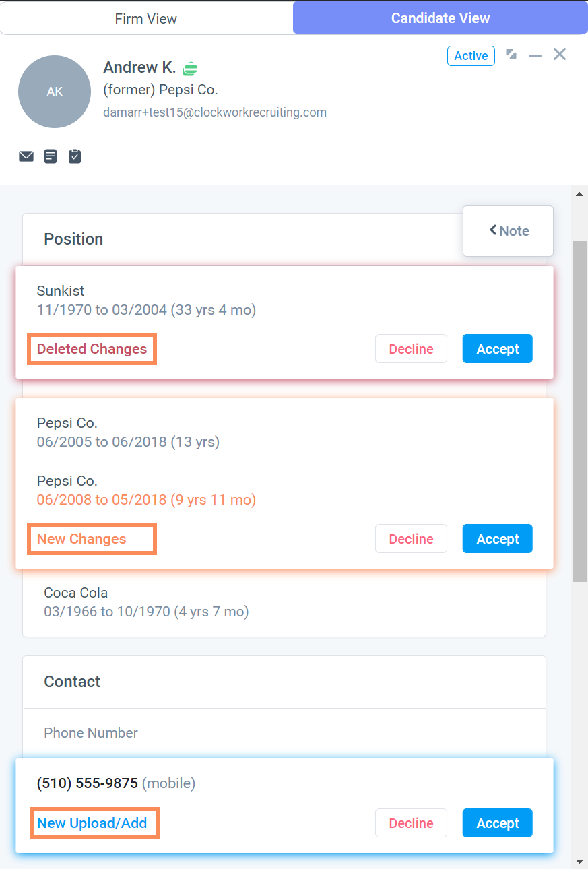The image size is (588, 869).
Task: Minimize the candidate panel
Action: pyautogui.click(x=535, y=55)
